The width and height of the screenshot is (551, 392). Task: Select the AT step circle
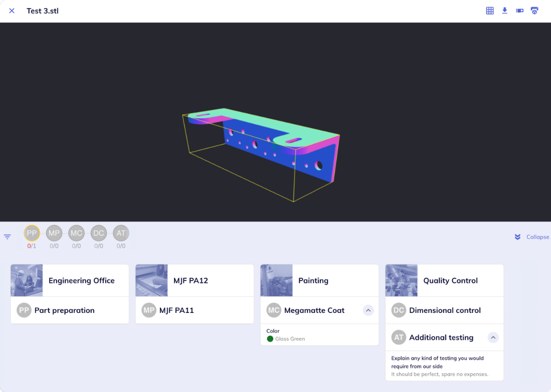click(121, 233)
